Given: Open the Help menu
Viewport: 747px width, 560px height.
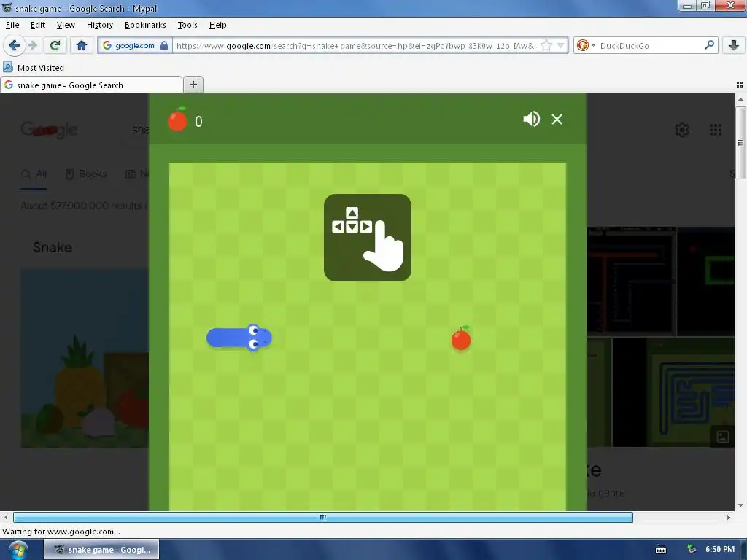Looking at the screenshot, I should (217, 25).
